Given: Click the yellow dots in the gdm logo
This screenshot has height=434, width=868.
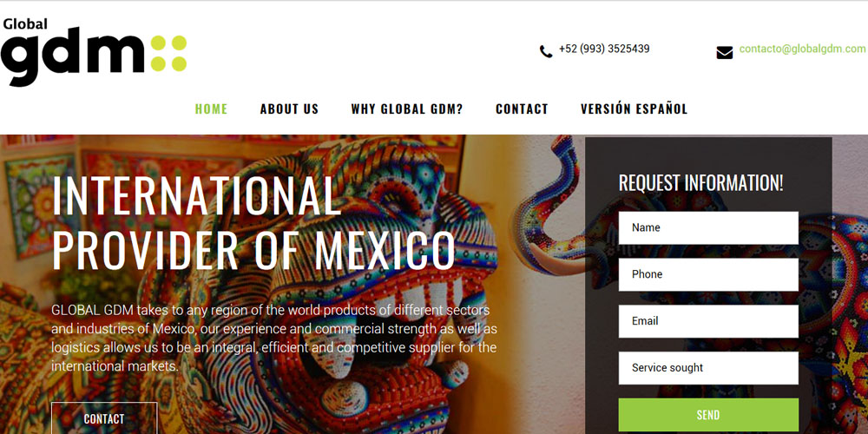Looking at the screenshot, I should click(169, 53).
